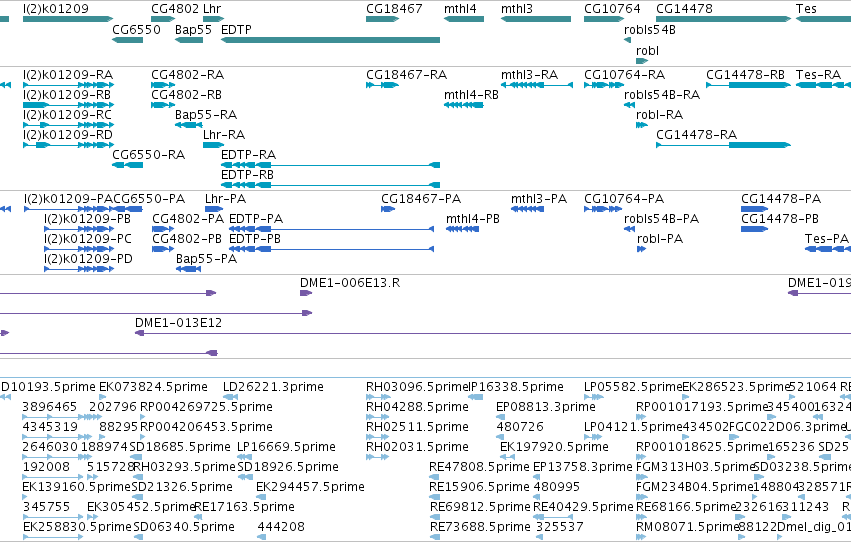The image size is (851, 542).
Task: Click the mthl3 gene label
Action: (x=517, y=9)
